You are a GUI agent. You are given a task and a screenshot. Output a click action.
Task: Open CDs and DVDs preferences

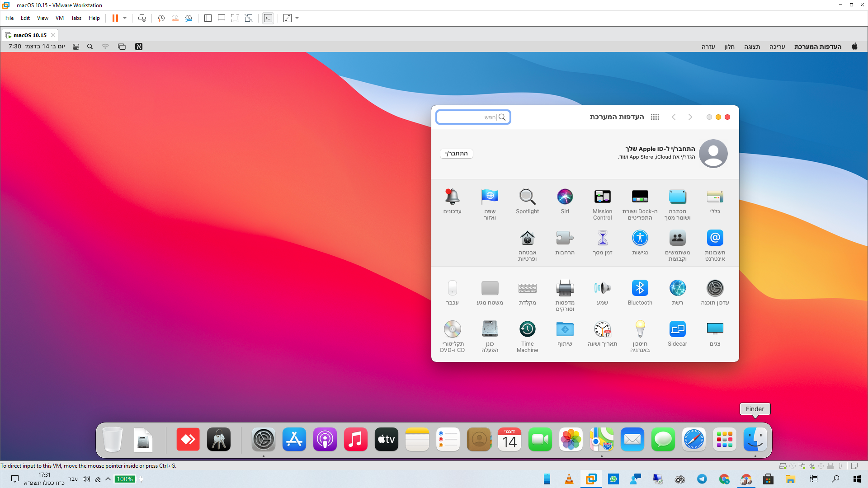(x=452, y=337)
